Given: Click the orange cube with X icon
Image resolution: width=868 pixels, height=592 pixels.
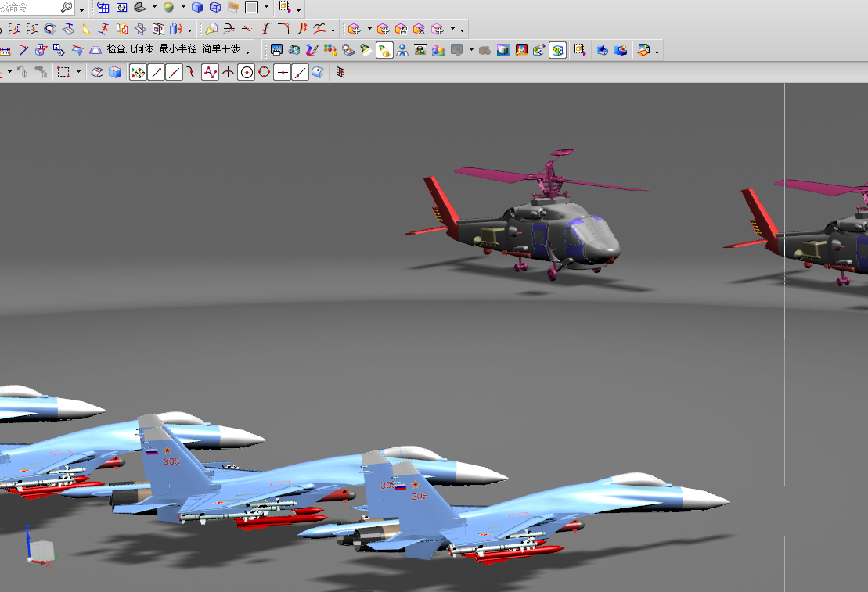Looking at the screenshot, I should [x=419, y=29].
